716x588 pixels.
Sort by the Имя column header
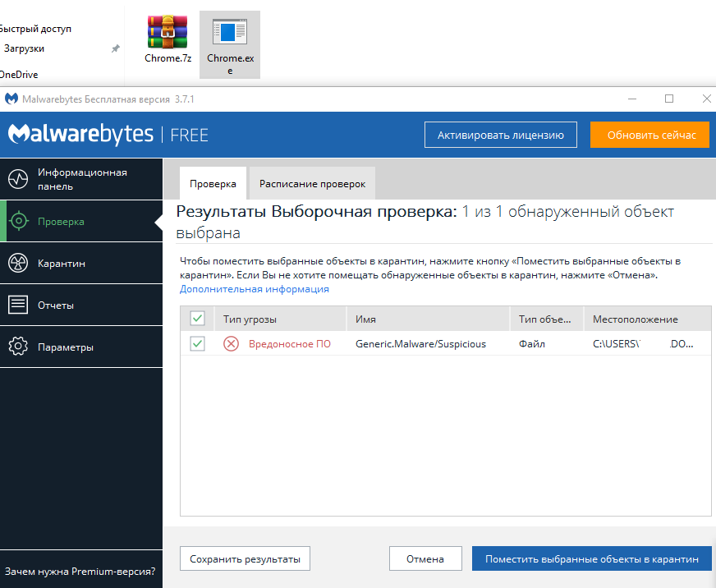coord(428,319)
